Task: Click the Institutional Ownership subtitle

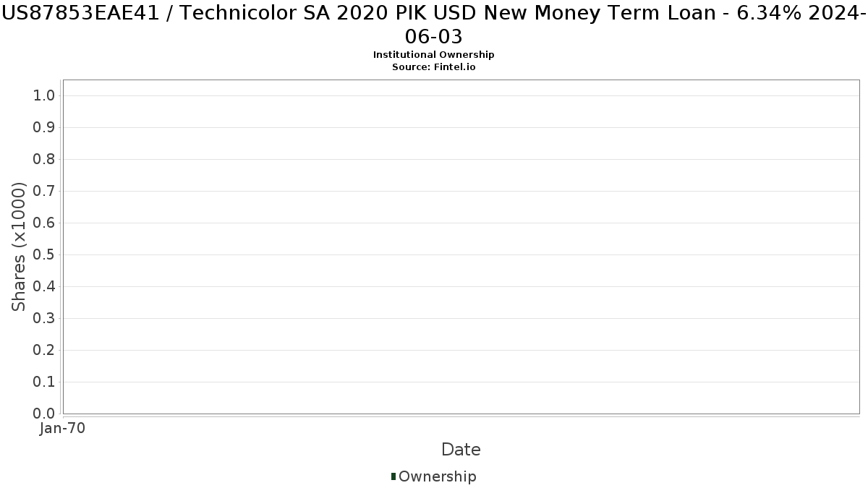Action: 434,55
